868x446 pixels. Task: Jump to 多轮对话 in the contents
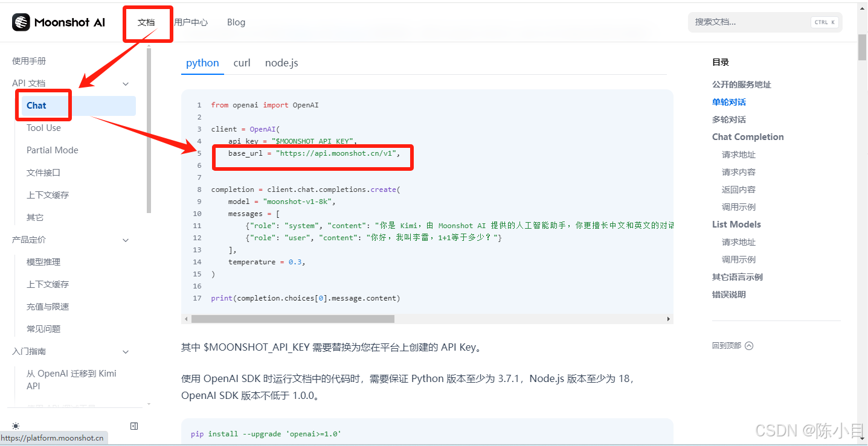pos(729,119)
